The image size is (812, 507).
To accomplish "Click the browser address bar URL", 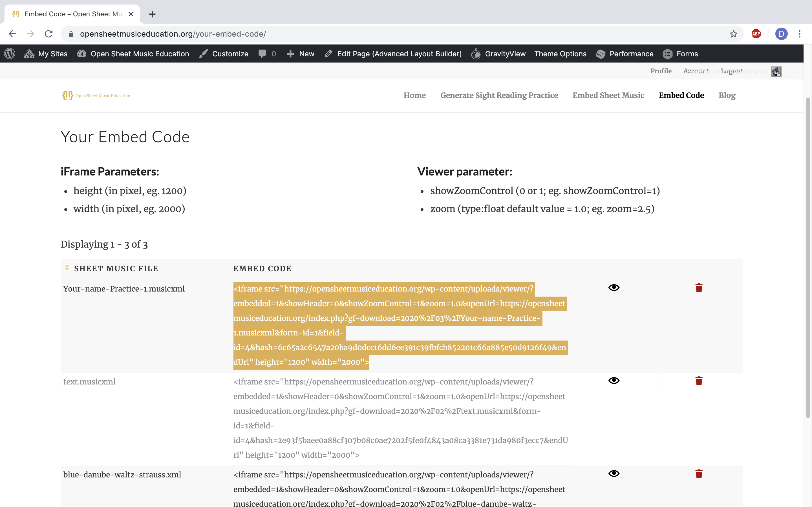I will 173,34.
